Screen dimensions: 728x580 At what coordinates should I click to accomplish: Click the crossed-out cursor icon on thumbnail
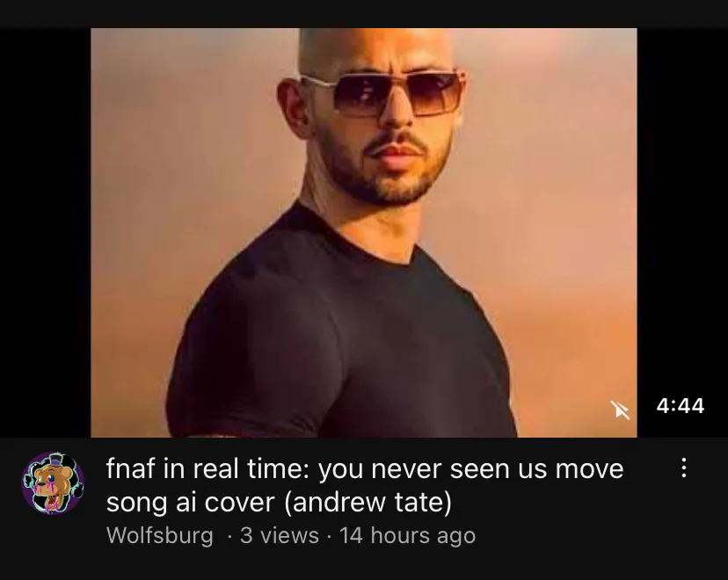click(620, 410)
